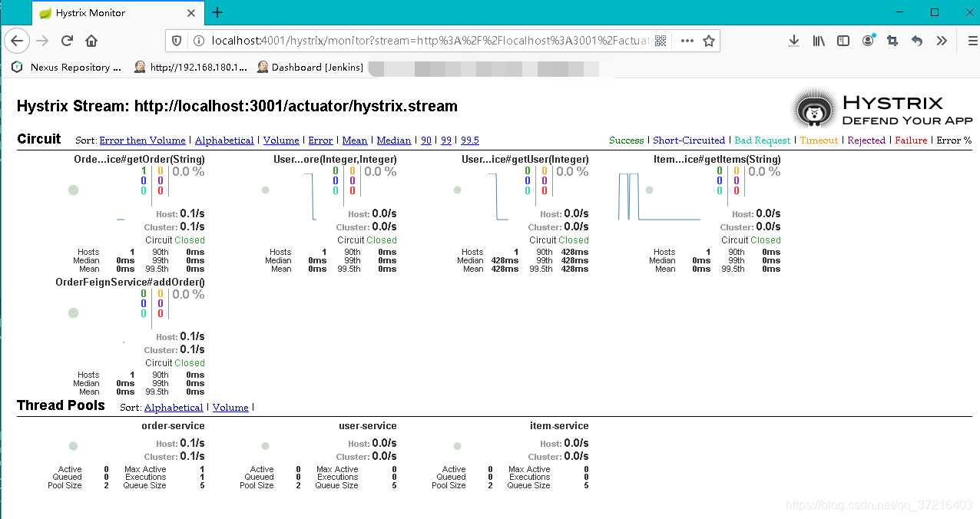Toggle the sidebar view icon
This screenshot has height=519, width=980.
843,41
